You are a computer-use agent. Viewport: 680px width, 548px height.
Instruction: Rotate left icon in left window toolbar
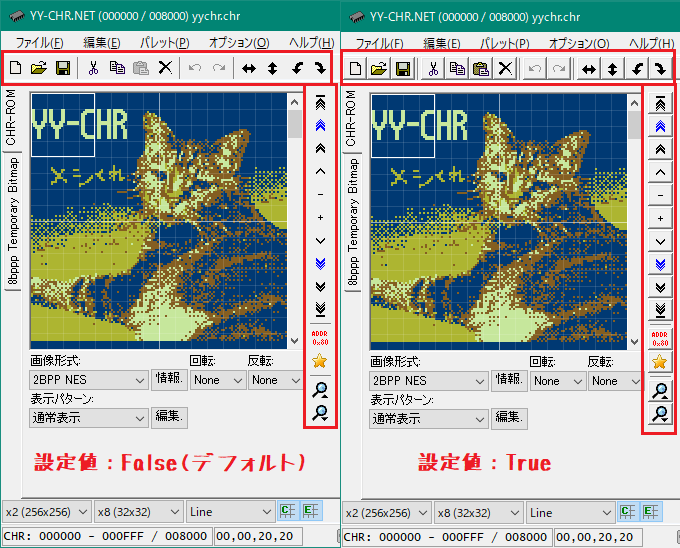pyautogui.click(x=297, y=68)
